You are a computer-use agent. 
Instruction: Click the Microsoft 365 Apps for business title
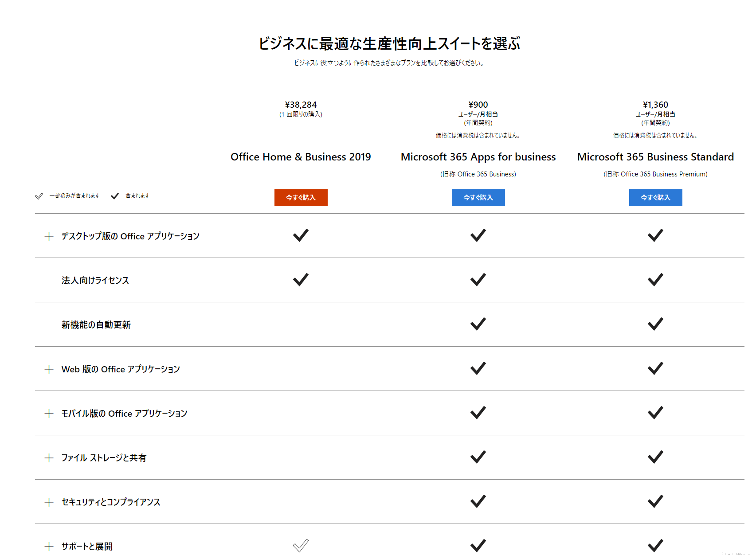(478, 157)
